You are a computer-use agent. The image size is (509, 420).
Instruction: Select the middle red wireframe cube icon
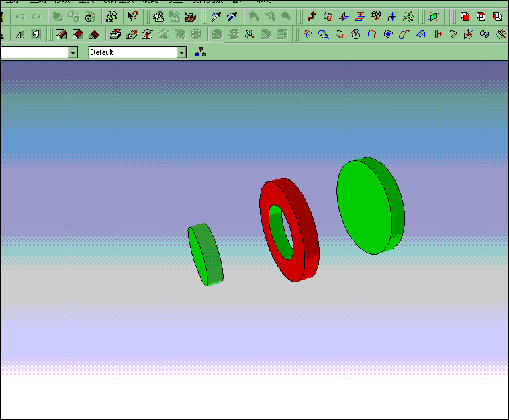(x=481, y=16)
